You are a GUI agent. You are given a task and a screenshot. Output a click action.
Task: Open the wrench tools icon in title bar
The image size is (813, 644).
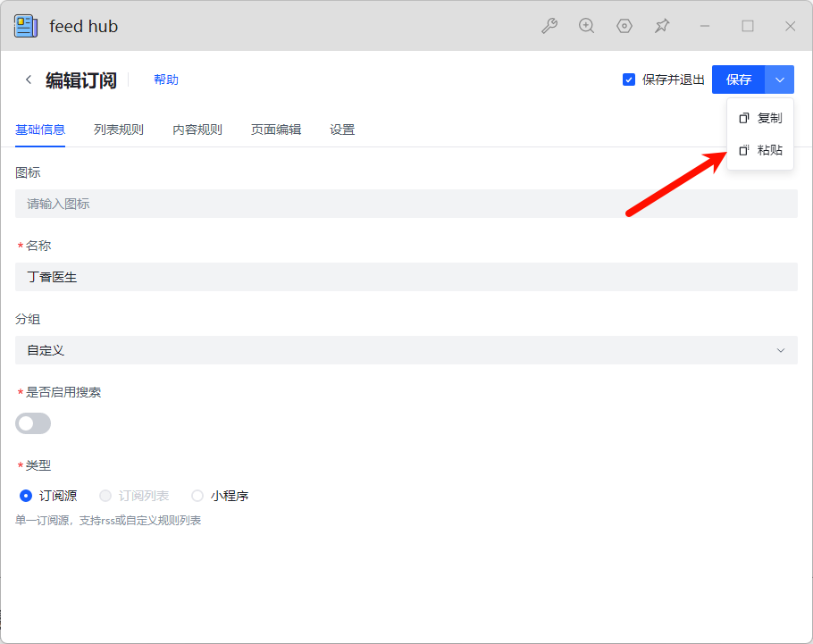coord(549,26)
